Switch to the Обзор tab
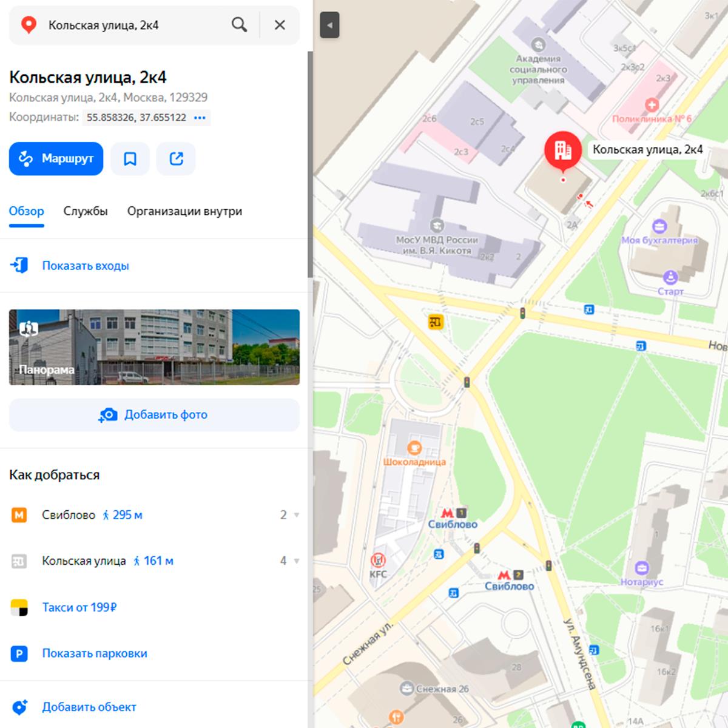 click(x=27, y=211)
